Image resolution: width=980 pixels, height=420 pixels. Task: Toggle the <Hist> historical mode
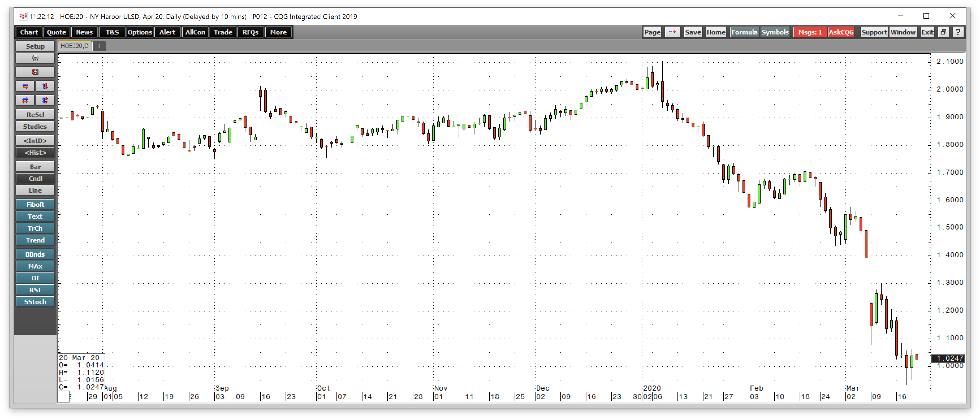click(35, 153)
